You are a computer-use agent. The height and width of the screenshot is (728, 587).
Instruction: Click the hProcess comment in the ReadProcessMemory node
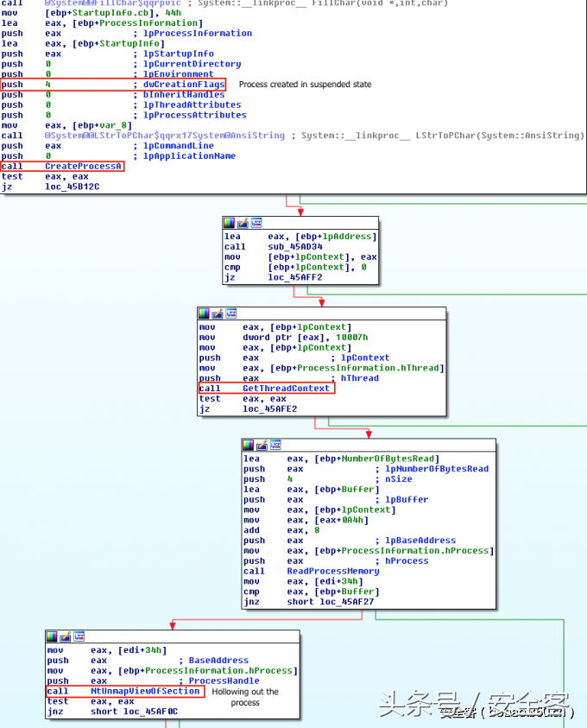[407, 560]
